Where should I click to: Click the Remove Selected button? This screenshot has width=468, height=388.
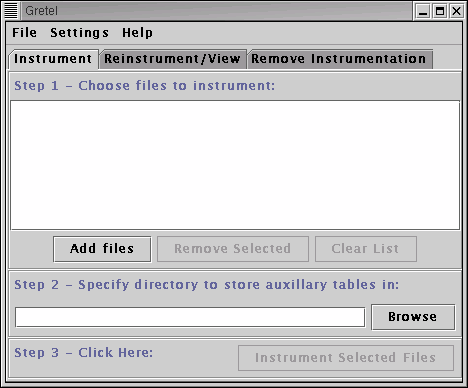coord(233,249)
